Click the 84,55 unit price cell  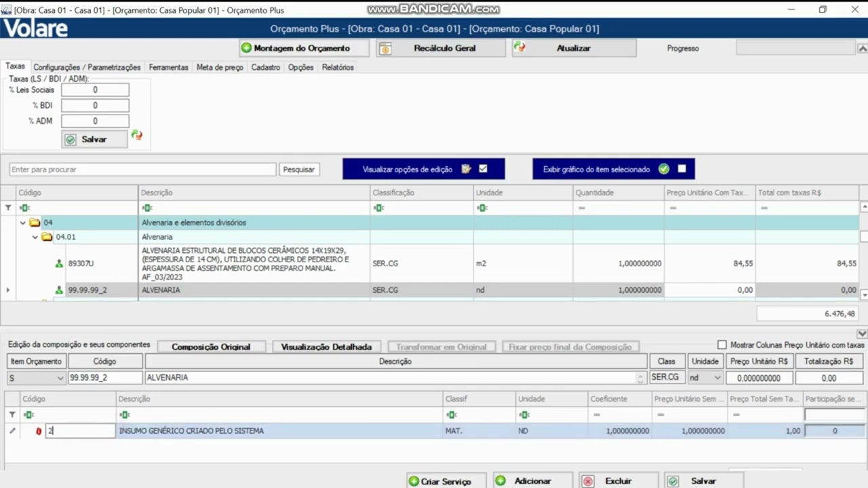coord(710,264)
